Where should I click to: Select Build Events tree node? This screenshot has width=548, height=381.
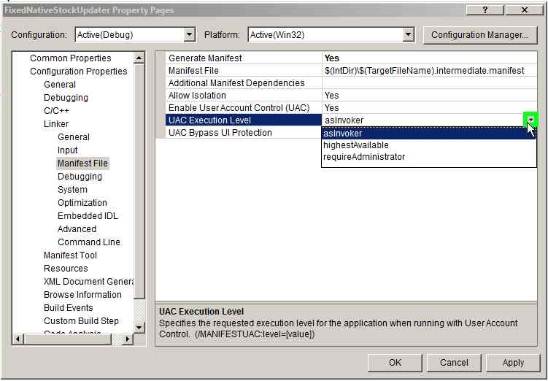point(68,308)
